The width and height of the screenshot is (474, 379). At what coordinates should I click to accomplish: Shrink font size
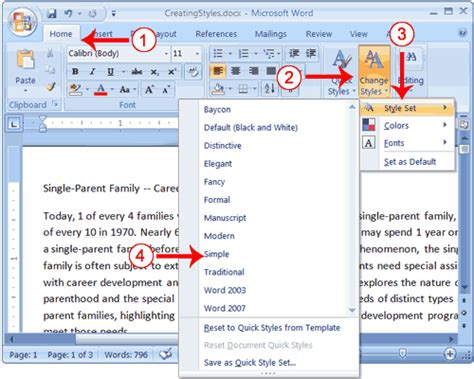point(166,89)
